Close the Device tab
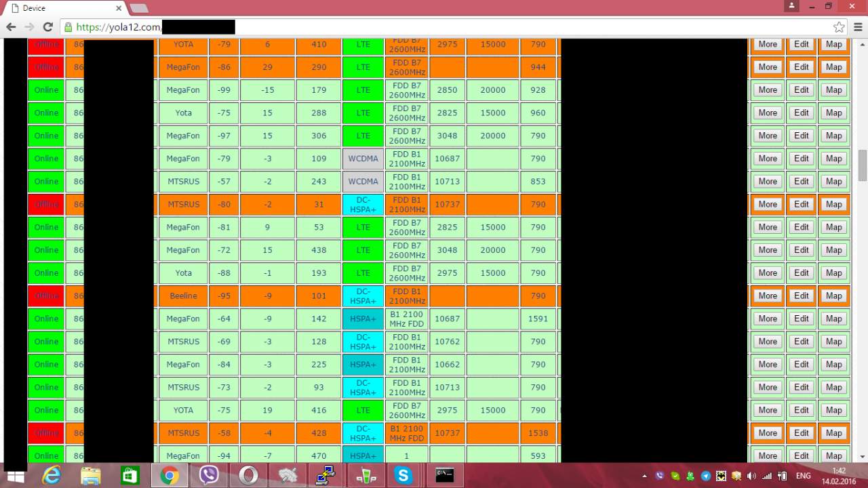Screen dimensions: 868x488 [119, 8]
